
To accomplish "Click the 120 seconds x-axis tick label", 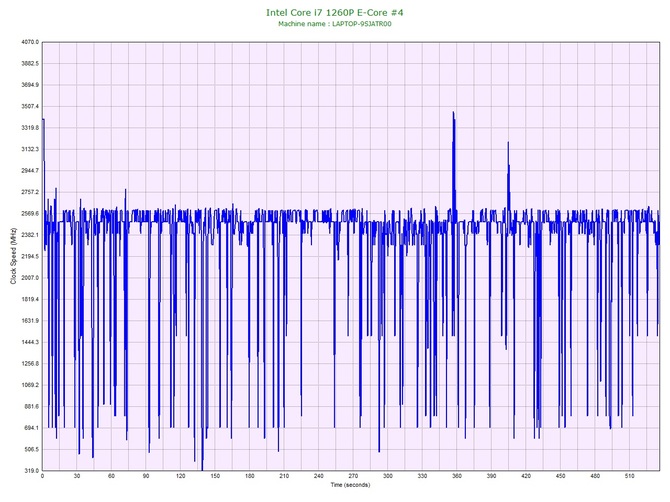I will 181,476.
